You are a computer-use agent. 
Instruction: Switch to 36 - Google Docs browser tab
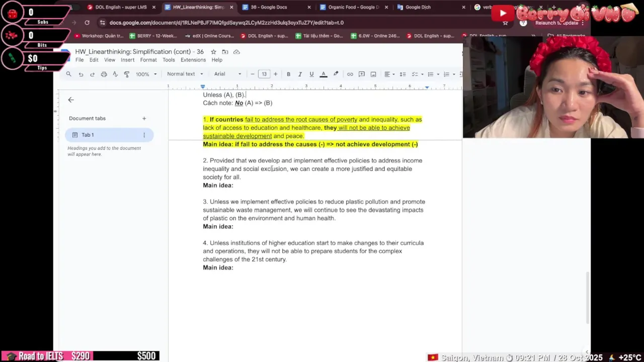(x=276, y=7)
